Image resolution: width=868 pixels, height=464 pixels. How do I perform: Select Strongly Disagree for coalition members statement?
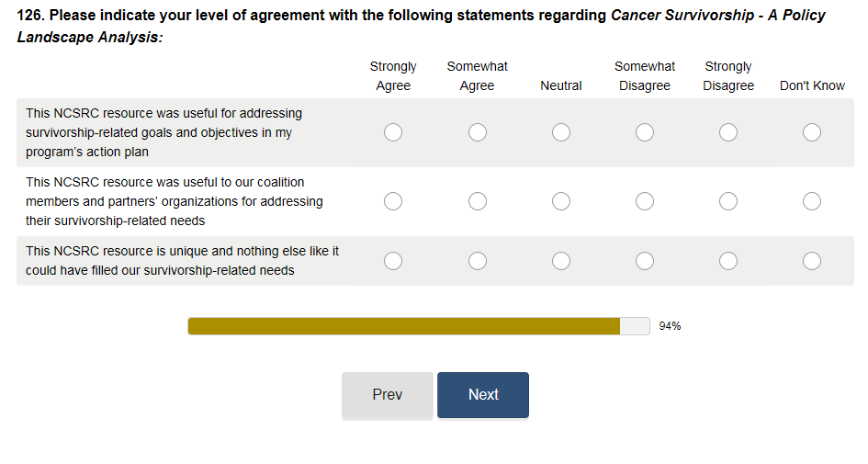point(728,201)
